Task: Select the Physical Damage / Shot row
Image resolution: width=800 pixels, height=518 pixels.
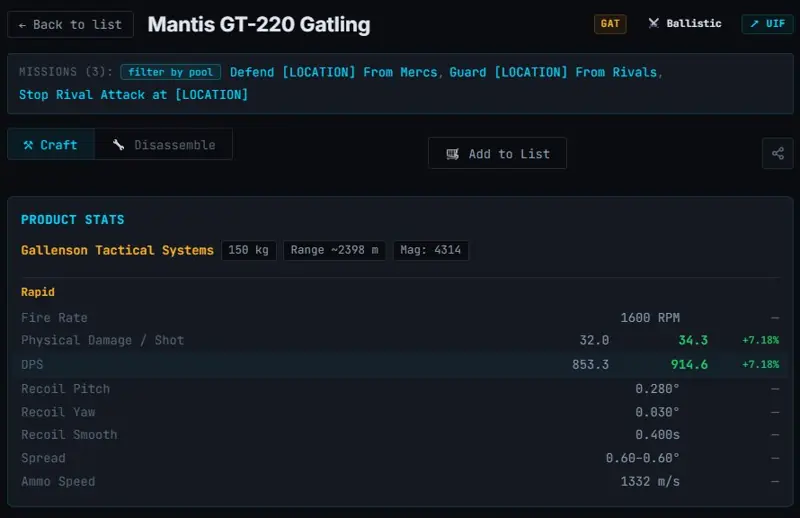Action: tap(400, 340)
